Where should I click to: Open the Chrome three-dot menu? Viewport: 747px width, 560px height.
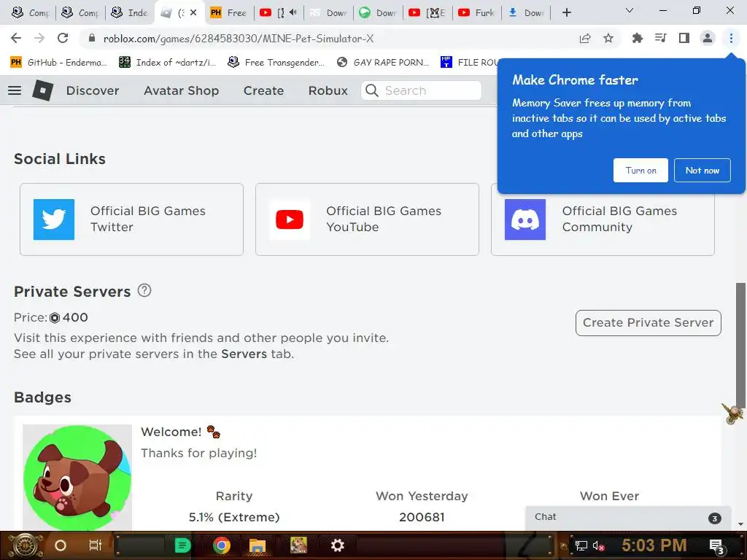pyautogui.click(x=731, y=38)
